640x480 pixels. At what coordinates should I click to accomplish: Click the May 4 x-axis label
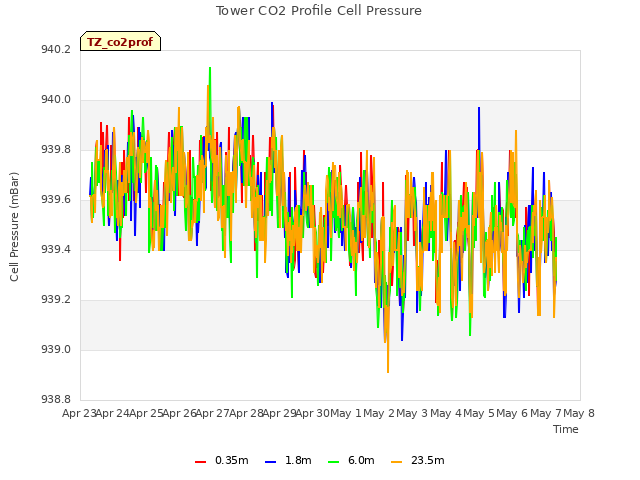pyautogui.click(x=446, y=413)
